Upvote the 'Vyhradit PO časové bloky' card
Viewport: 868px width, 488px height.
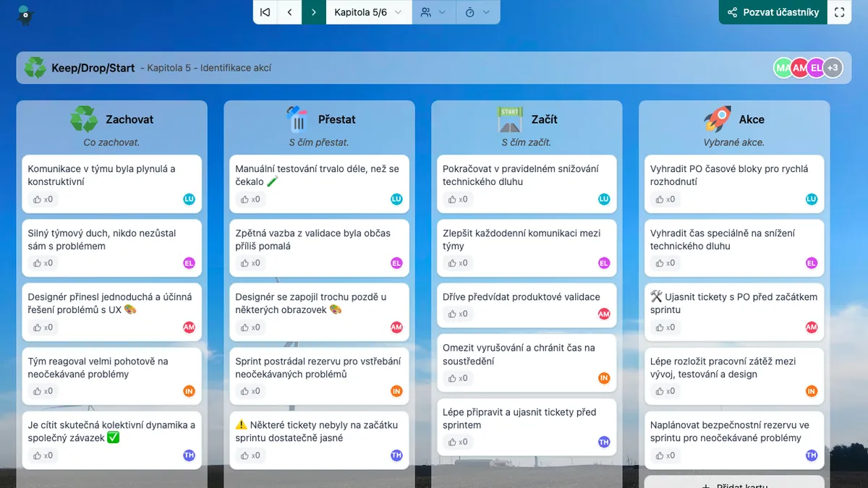(665, 200)
